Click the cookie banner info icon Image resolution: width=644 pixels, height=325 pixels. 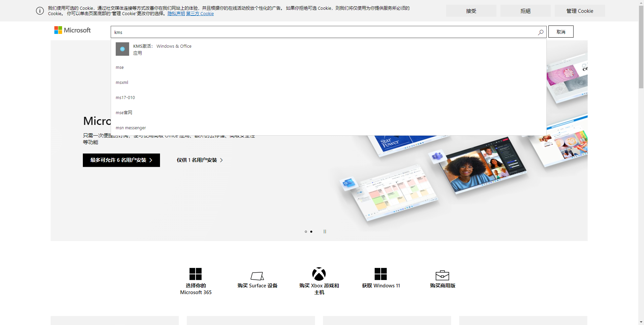coord(40,11)
